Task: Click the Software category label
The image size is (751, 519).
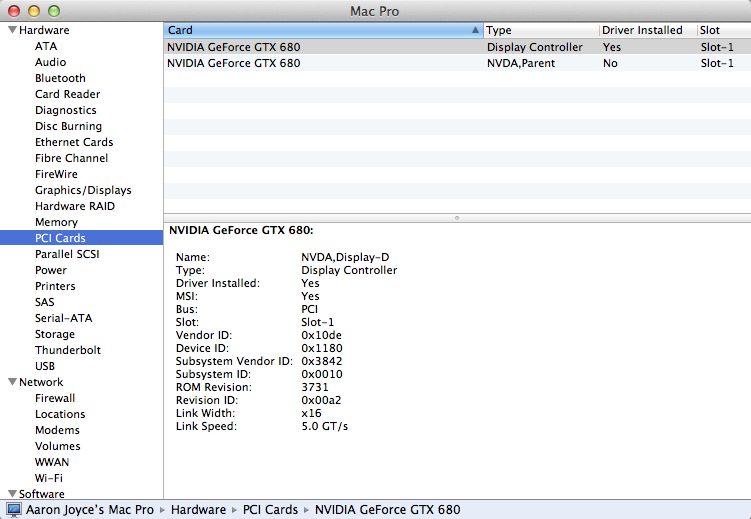Action: [x=42, y=494]
